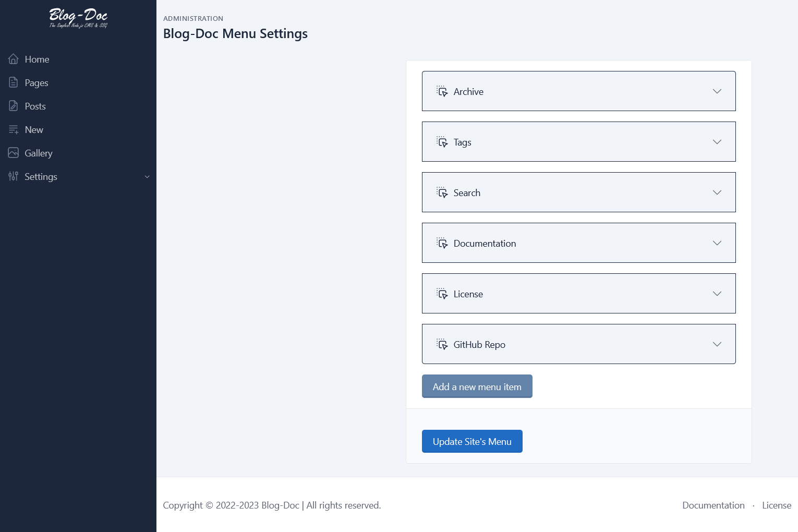Expand the Settings sidebar submenu arrow

click(147, 177)
